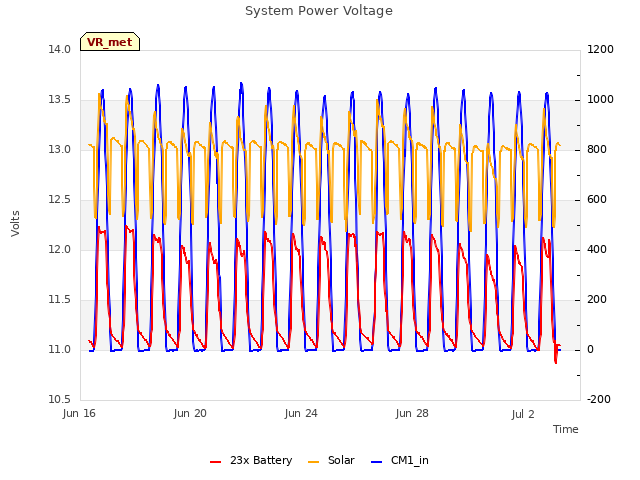Click the 600 right axis value
Image resolution: width=640 pixels, height=480 pixels.
[x=597, y=200]
